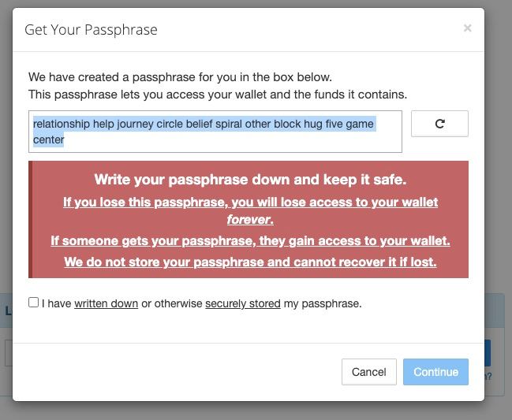Check the written down passphrase confirmation box
This screenshot has width=512, height=420.
(x=33, y=303)
